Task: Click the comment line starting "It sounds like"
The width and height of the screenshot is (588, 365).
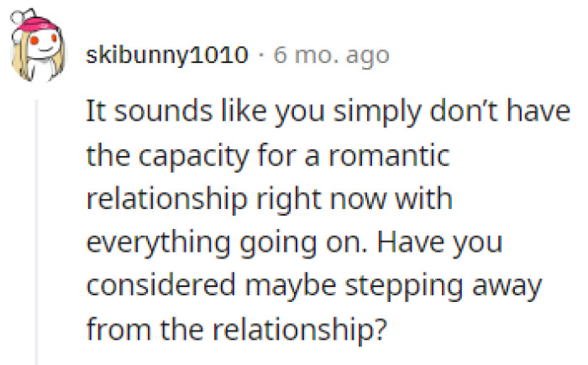Action: [x=328, y=113]
